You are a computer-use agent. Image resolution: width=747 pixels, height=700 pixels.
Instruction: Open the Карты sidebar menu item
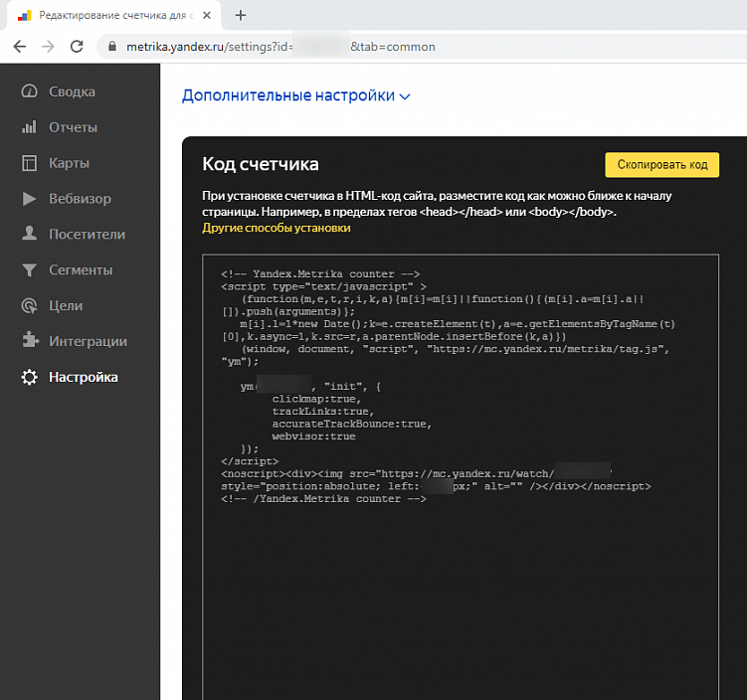(x=69, y=163)
